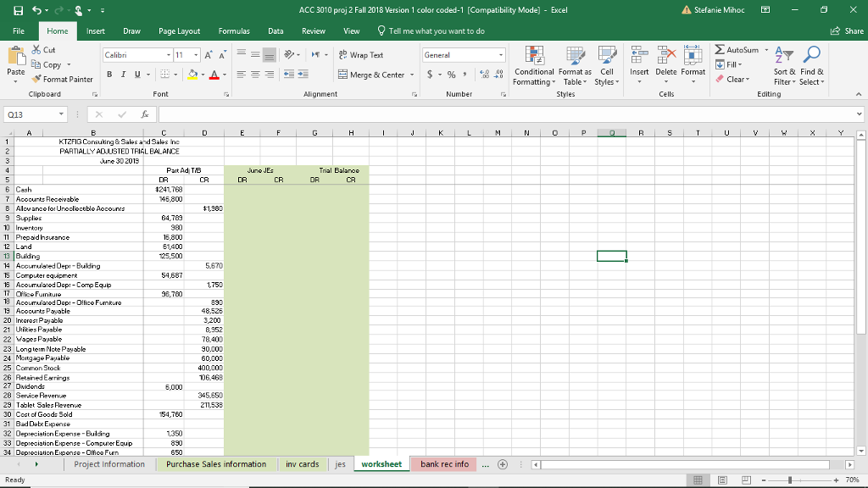Click the formula bar input field
The image size is (868, 488).
[507, 114]
